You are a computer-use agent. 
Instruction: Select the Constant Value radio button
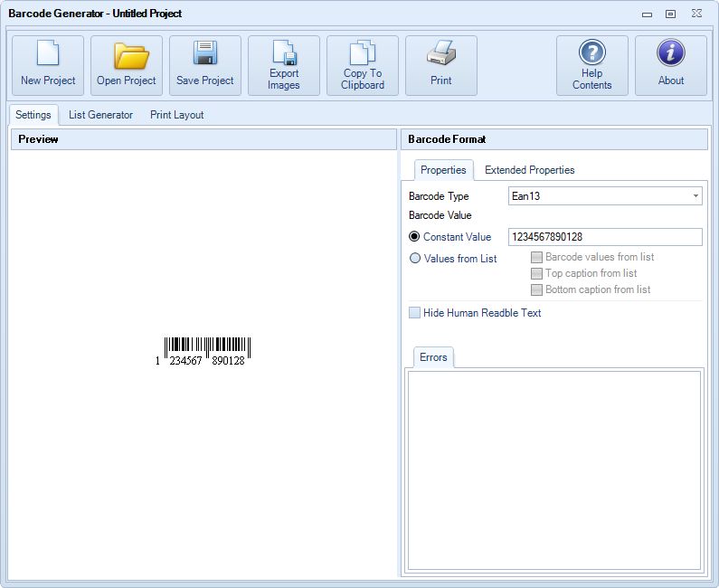[415, 237]
